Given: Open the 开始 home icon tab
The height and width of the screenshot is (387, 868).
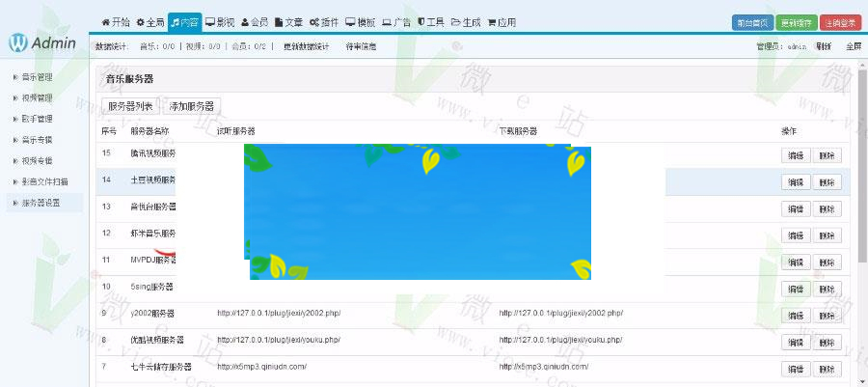Looking at the screenshot, I should [x=116, y=21].
